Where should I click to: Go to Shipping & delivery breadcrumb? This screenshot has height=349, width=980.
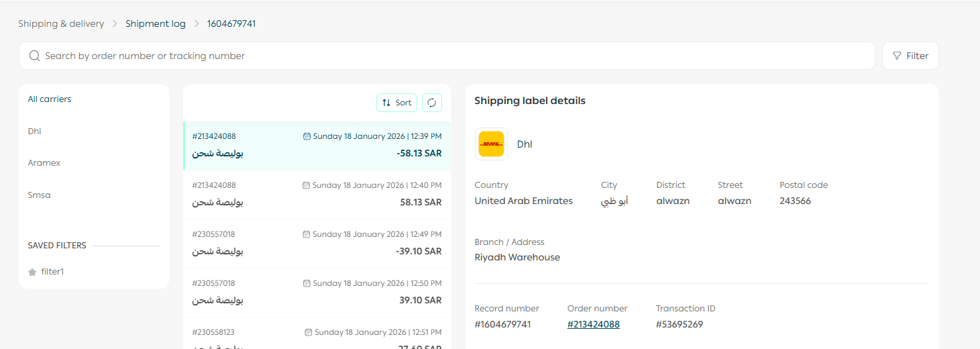(x=61, y=23)
